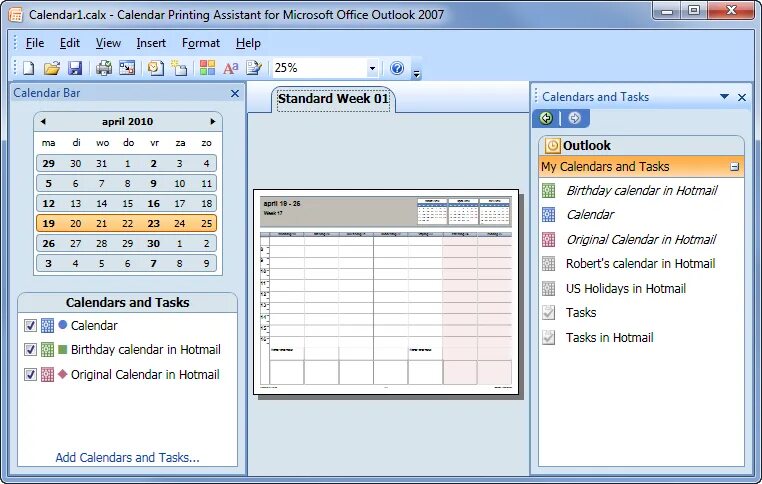Screen dimensions: 762x484
Task: Print the calendar using the printer icon
Action: 104,68
